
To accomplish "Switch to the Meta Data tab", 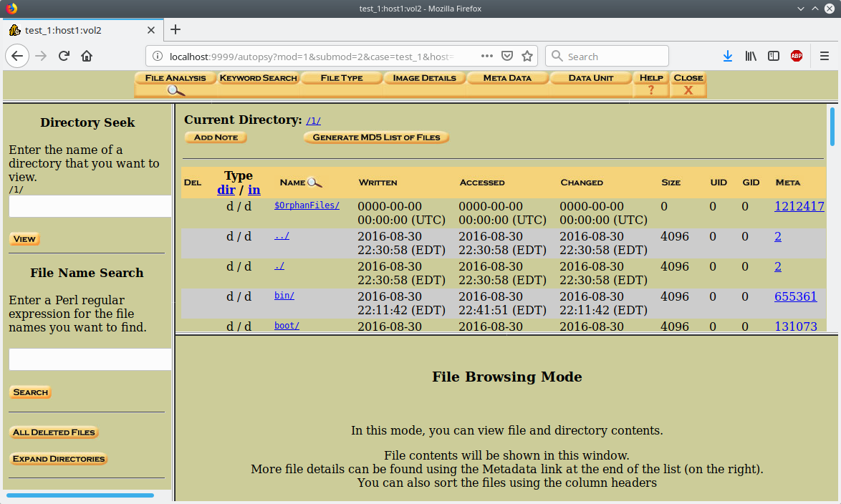I will click(x=507, y=78).
